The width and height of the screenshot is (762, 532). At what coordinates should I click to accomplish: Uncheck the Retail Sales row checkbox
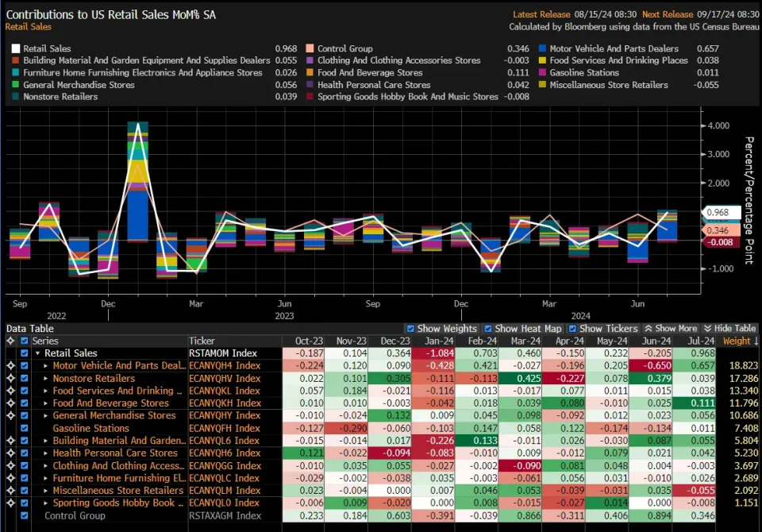click(25, 353)
